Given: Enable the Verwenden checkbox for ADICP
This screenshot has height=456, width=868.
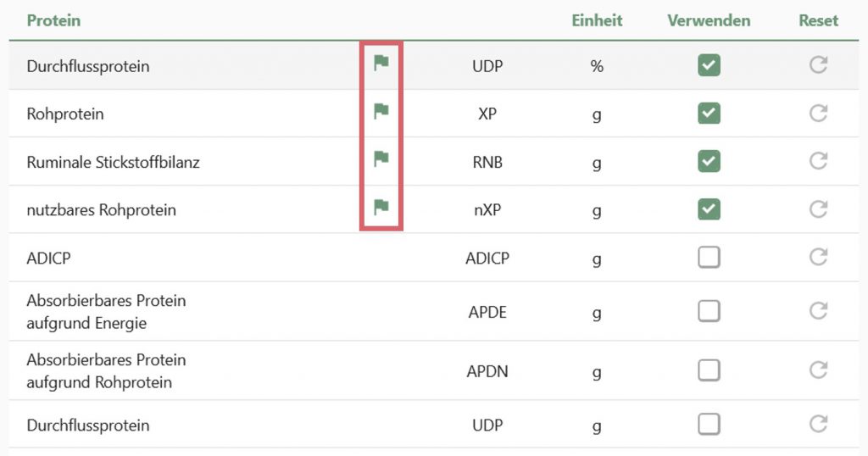Looking at the screenshot, I should 709,258.
